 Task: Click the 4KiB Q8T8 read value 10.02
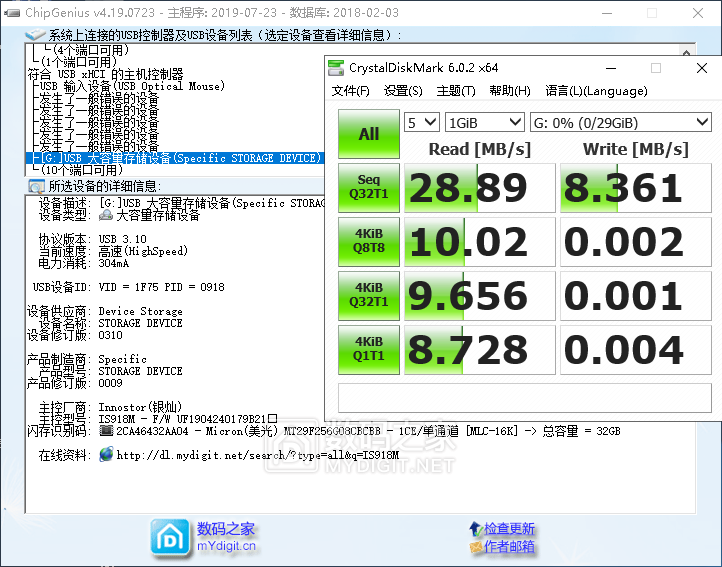point(479,242)
